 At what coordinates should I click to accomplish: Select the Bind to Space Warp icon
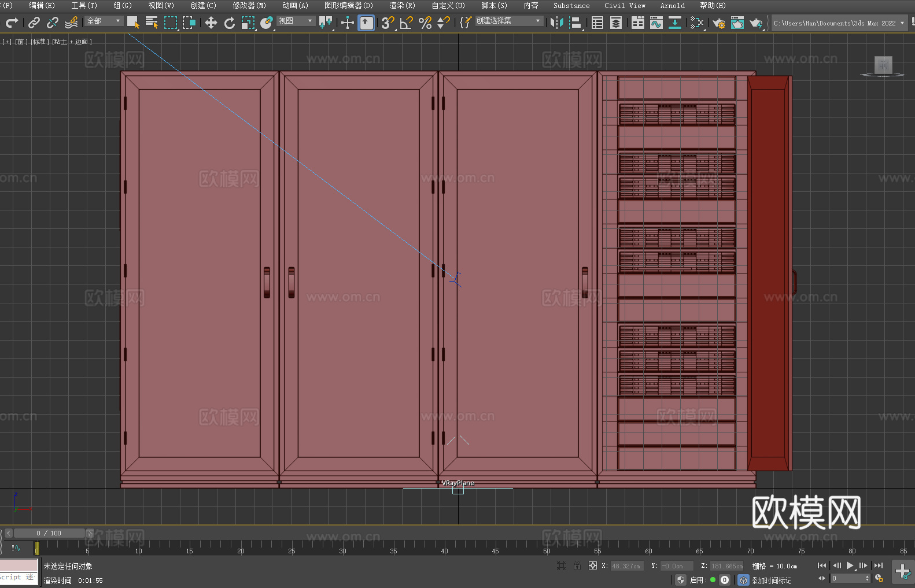(71, 23)
